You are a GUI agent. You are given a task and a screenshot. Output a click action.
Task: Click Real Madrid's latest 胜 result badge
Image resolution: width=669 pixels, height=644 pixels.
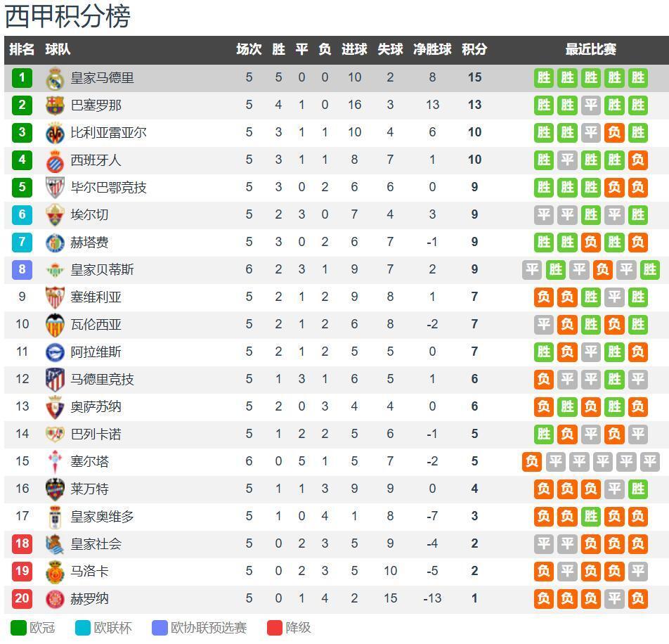[x=638, y=78]
